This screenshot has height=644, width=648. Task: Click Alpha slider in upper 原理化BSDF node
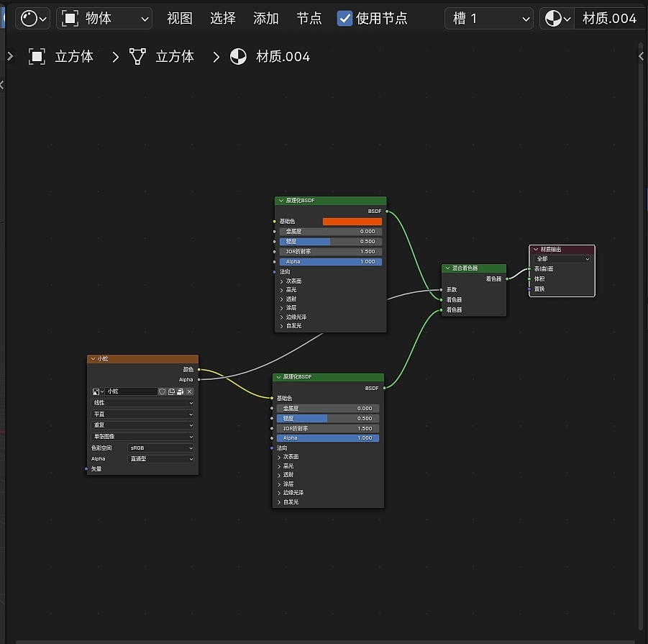coord(331,262)
